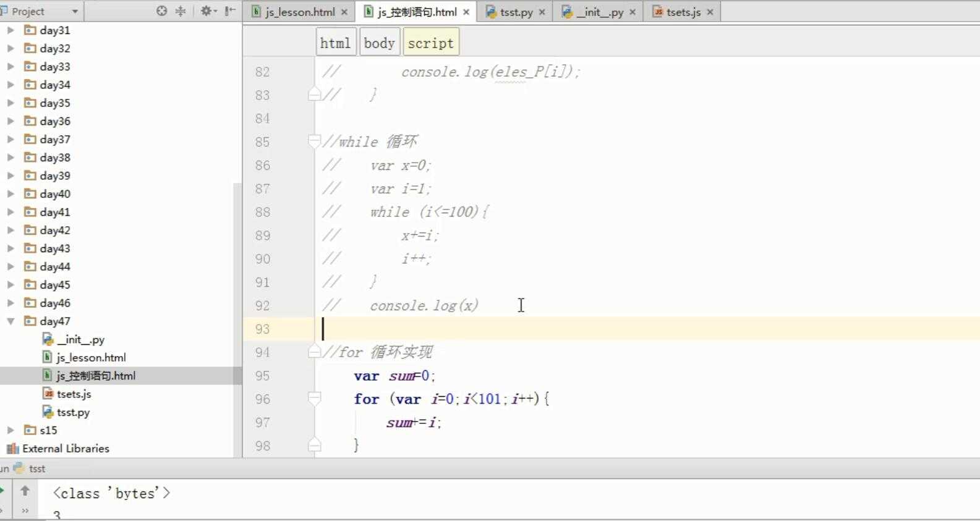Close the js_控制语句.html tab
The width and height of the screenshot is (980, 521).
466,12
